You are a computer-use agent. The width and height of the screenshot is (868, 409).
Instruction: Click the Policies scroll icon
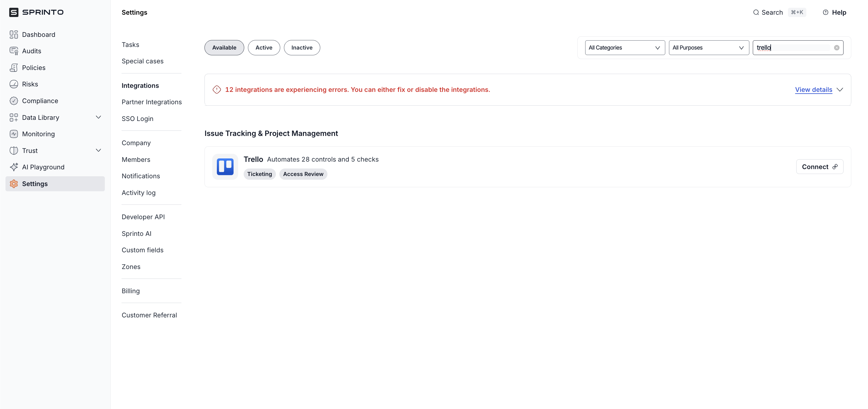point(14,68)
